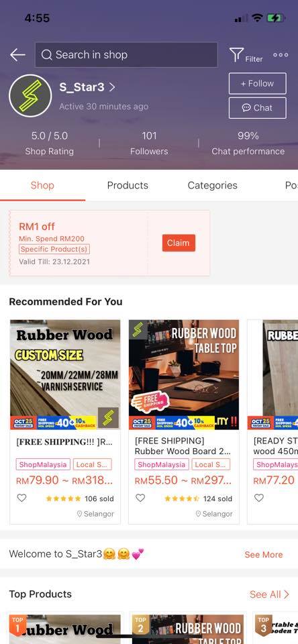Viewport: 298px width, 644px height.
Task: Expand S_Star3 shop details chevron
Action: click(x=112, y=87)
